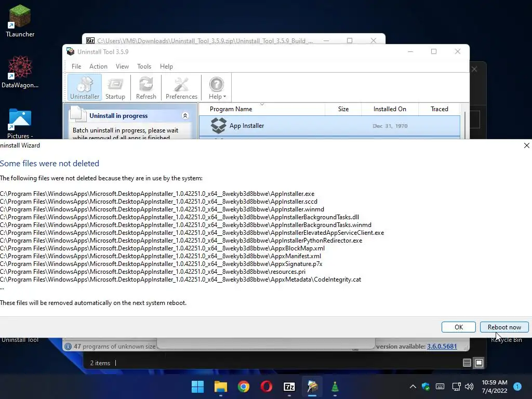This screenshot has height=399, width=532.
Task: Click OK in the Uninstall Wizard
Action: click(459, 327)
